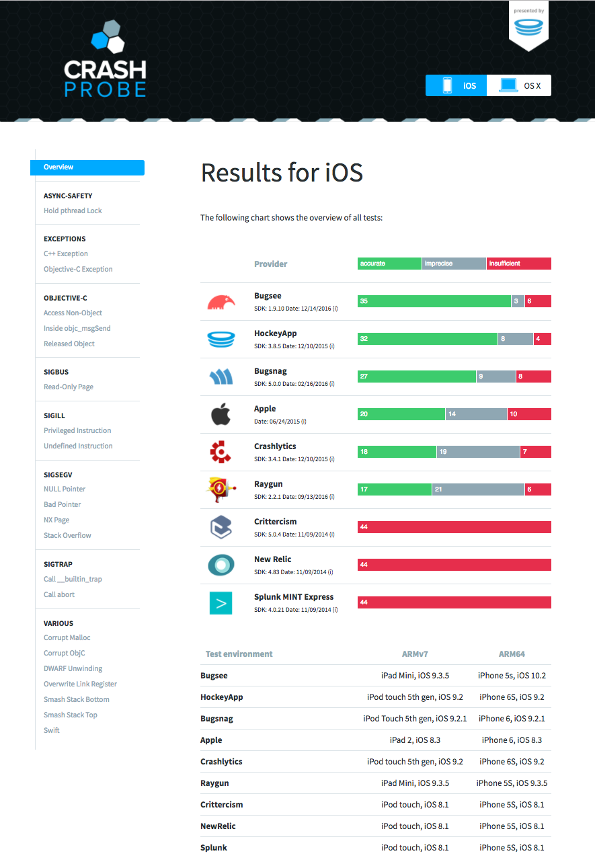Click the Bugsee anteater logo
The width and height of the screenshot is (595, 868).
(x=221, y=303)
